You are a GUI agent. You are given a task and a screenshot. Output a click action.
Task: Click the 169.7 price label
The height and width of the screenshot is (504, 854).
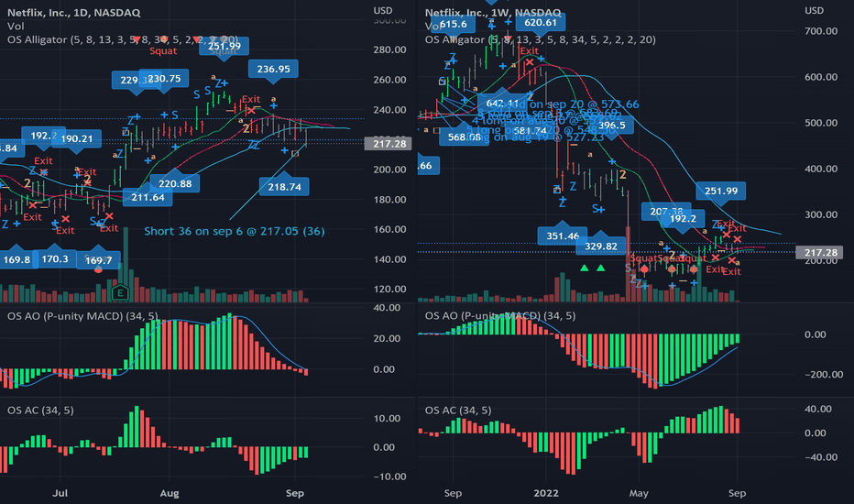98,260
